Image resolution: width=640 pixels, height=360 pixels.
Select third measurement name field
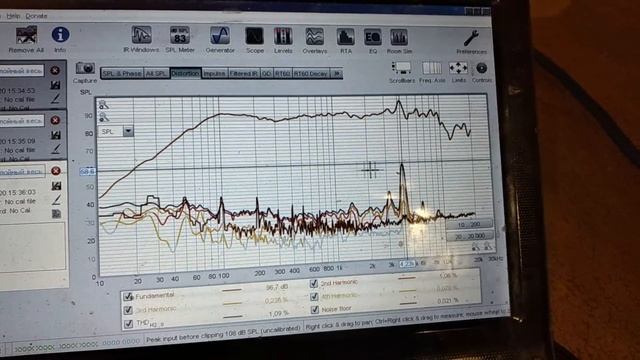22,172
